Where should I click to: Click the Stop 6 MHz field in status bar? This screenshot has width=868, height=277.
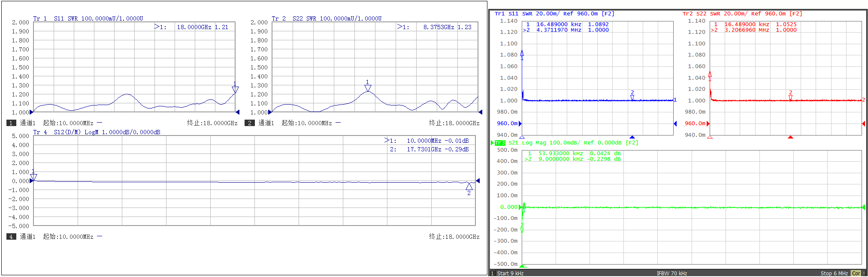pos(834,273)
